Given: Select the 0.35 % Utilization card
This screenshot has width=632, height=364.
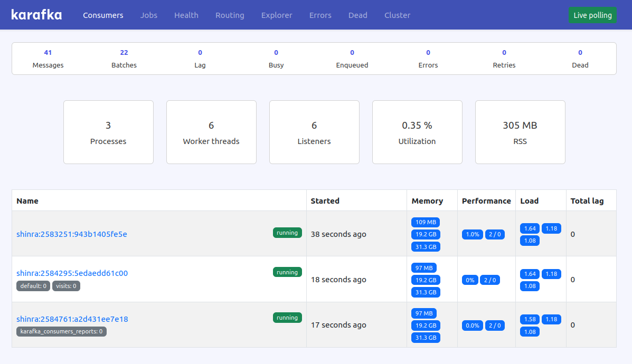Looking at the screenshot, I should click(417, 132).
